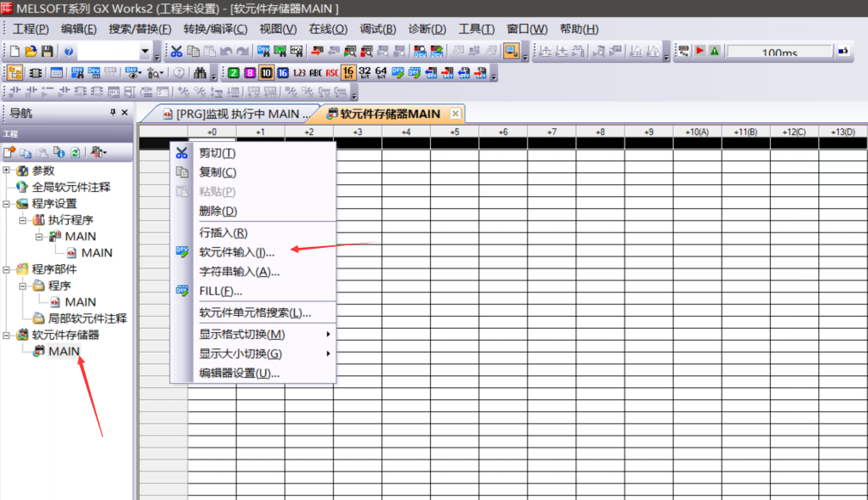868x500 pixels.
Task: Click the start simulation red arrow icon
Action: (x=700, y=51)
